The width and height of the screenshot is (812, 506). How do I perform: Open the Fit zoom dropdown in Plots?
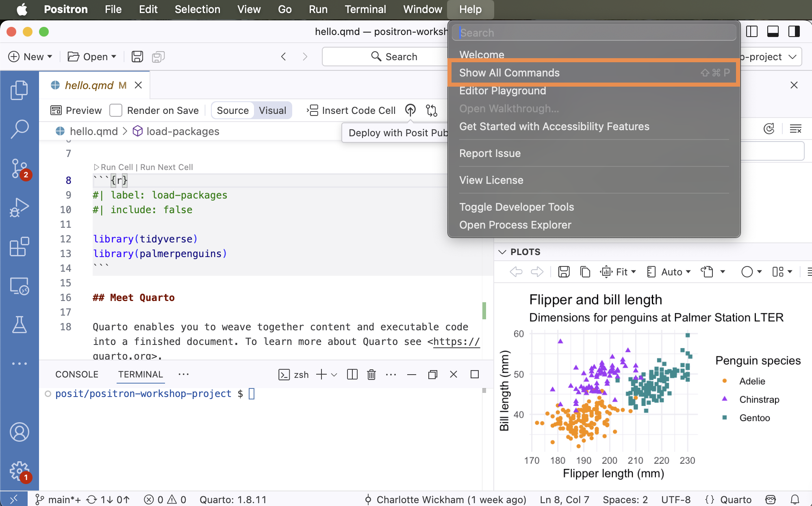(618, 272)
